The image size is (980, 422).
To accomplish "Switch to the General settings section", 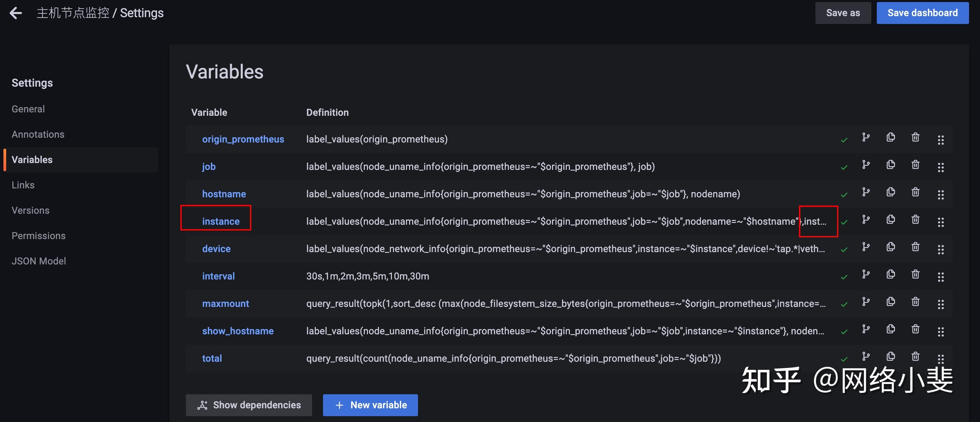I will (28, 109).
